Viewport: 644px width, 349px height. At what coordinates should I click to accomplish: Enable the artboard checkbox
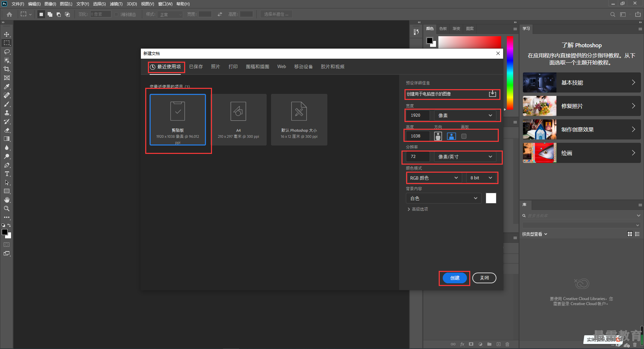coord(464,136)
